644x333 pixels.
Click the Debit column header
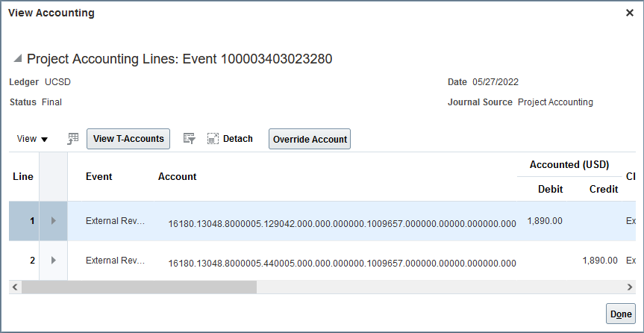click(x=550, y=189)
